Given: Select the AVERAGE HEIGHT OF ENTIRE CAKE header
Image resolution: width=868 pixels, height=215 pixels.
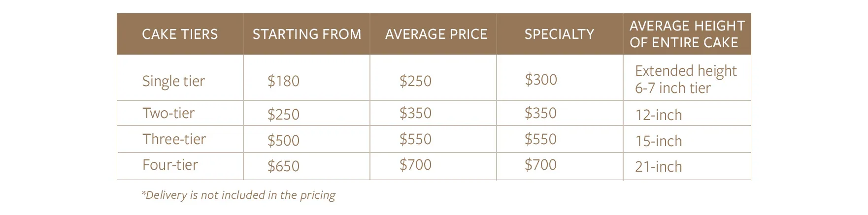Looking at the screenshot, I should 687,34.
